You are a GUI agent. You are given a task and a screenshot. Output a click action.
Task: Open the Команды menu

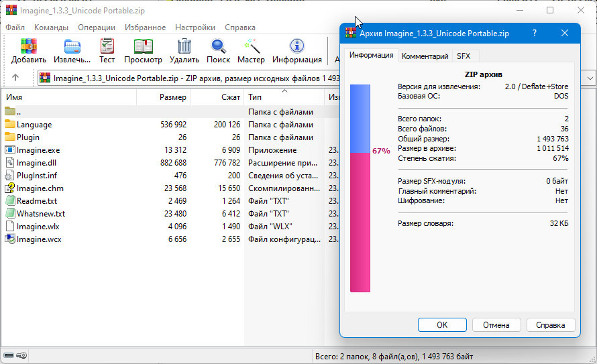(52, 27)
